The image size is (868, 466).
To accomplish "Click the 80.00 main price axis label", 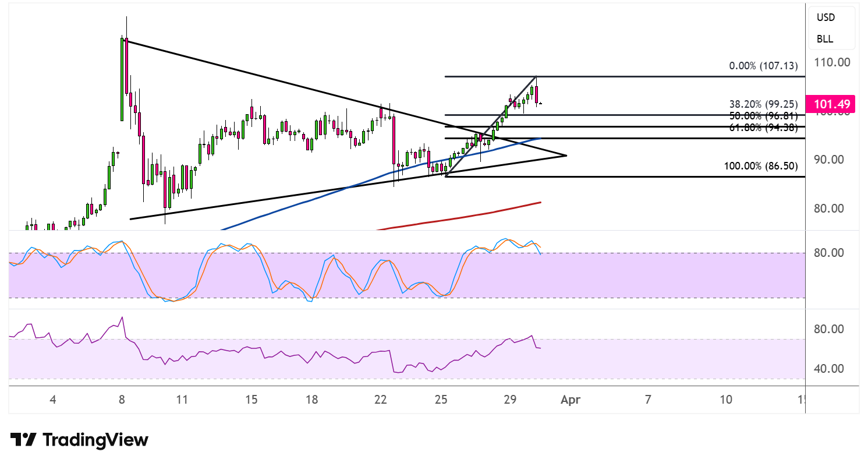I will click(832, 209).
